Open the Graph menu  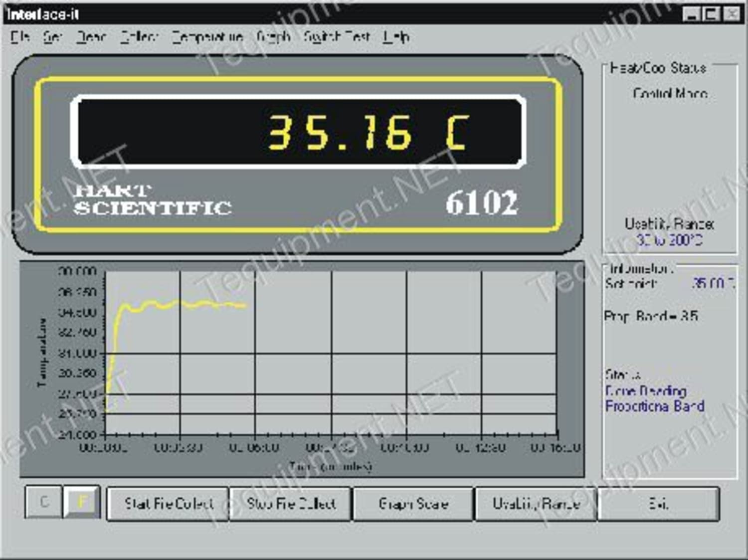[x=273, y=37]
